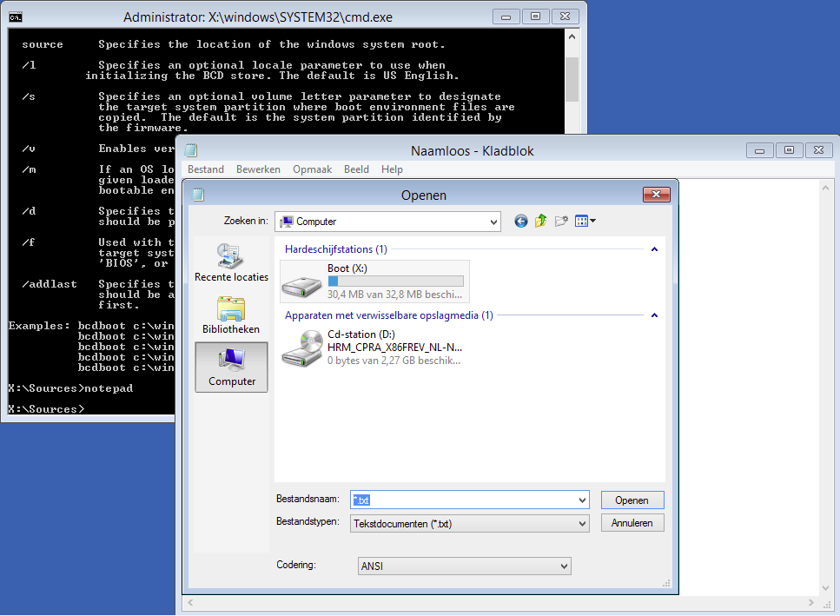Click the Annuleren button
This screenshot has width=840, height=616.
(x=632, y=523)
